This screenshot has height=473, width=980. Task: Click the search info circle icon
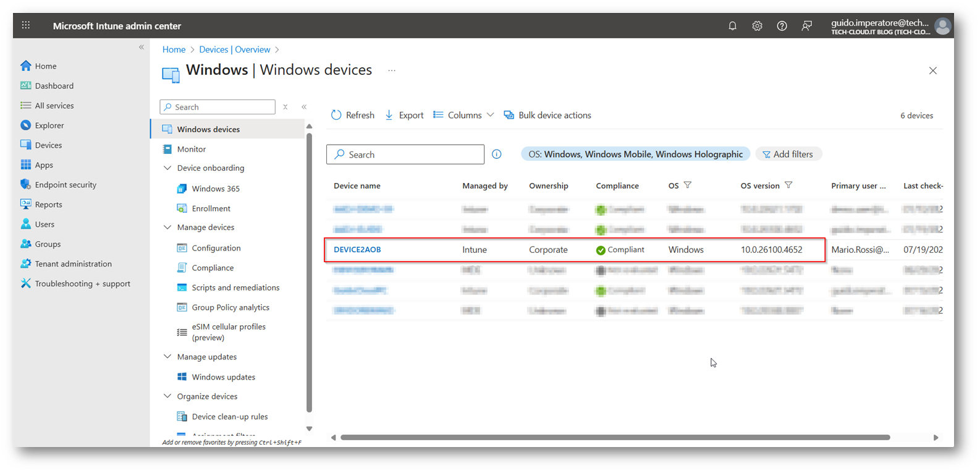pos(497,154)
